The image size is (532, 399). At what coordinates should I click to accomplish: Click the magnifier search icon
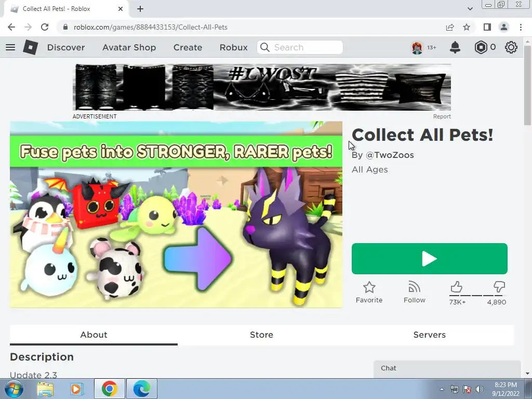[x=265, y=47]
